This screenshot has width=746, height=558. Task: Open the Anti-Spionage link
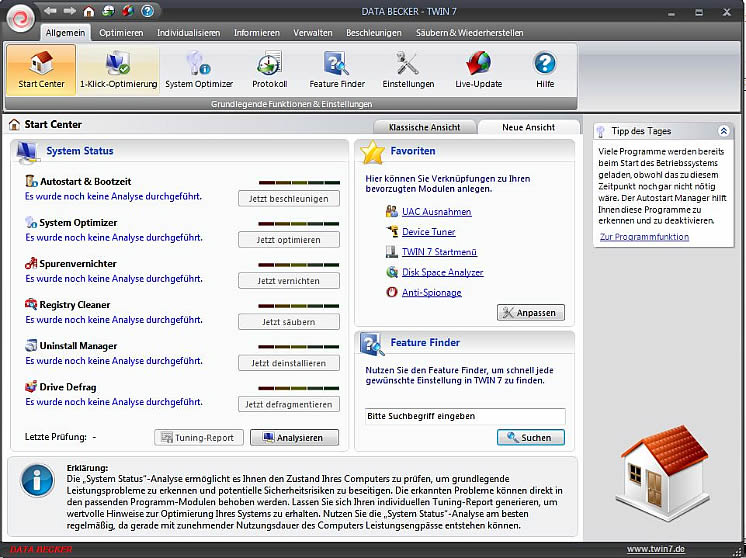(432, 293)
